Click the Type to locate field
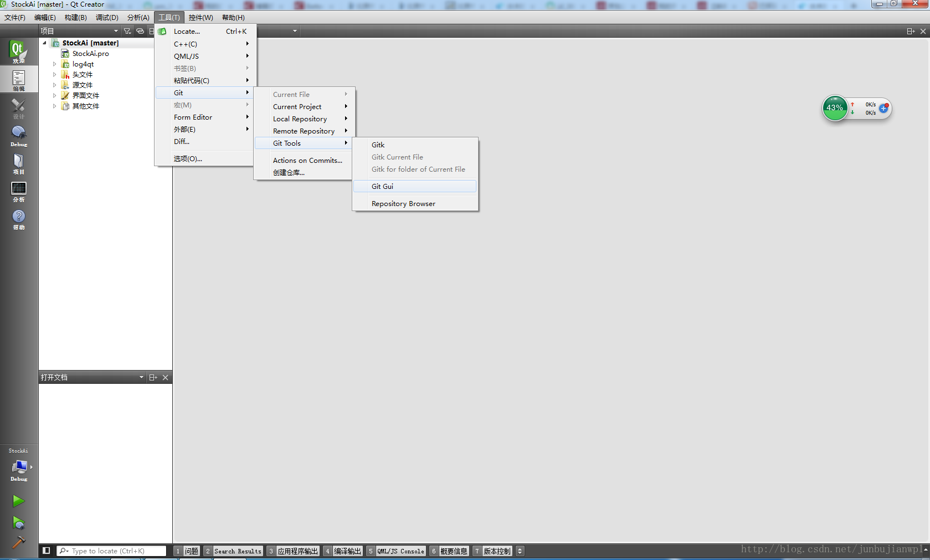This screenshot has height=560, width=930. pos(112,551)
